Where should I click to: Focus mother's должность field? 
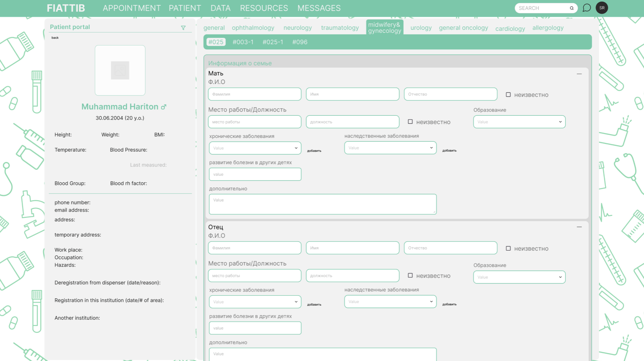[x=353, y=122]
